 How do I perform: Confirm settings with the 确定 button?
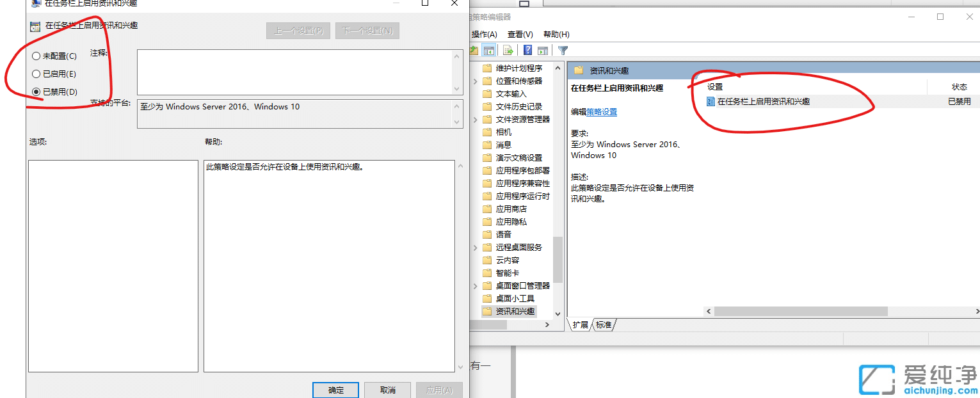(335, 390)
